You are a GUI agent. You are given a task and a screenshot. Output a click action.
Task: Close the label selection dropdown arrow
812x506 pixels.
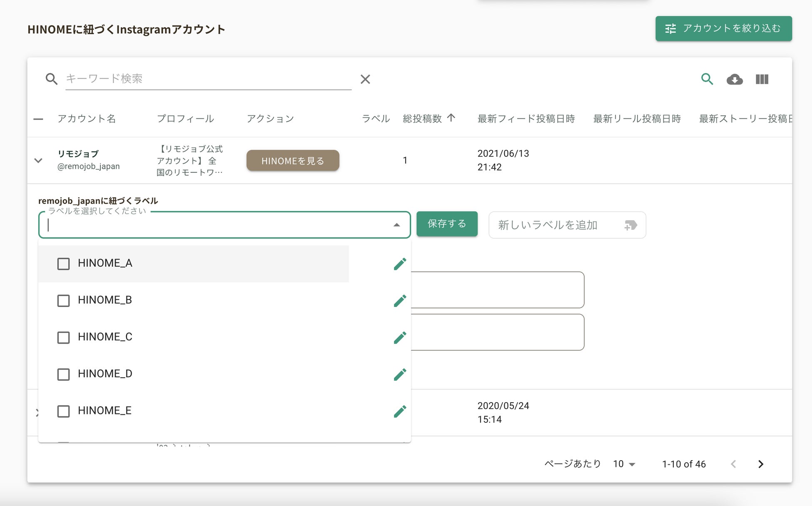396,225
